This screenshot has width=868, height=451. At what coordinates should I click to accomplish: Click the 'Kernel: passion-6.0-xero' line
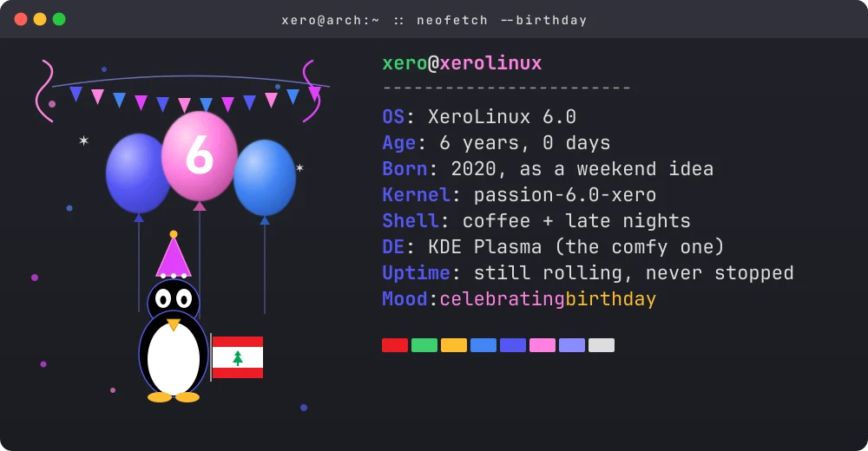pyautogui.click(x=519, y=195)
